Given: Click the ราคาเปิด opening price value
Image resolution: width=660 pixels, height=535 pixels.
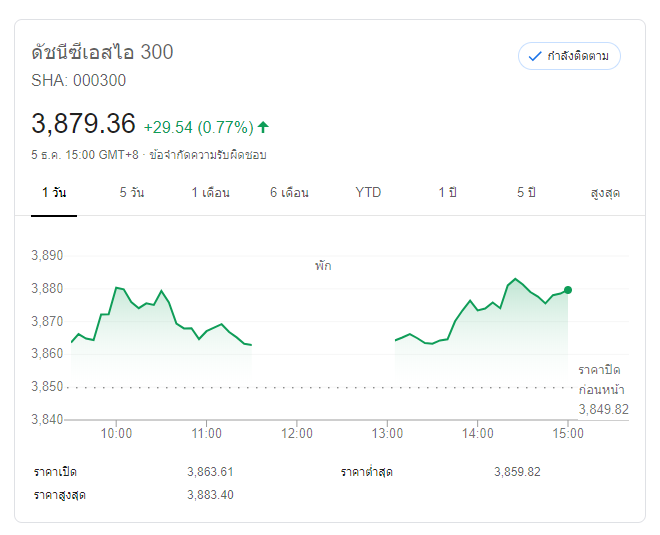Looking at the screenshot, I should pyautogui.click(x=210, y=472).
